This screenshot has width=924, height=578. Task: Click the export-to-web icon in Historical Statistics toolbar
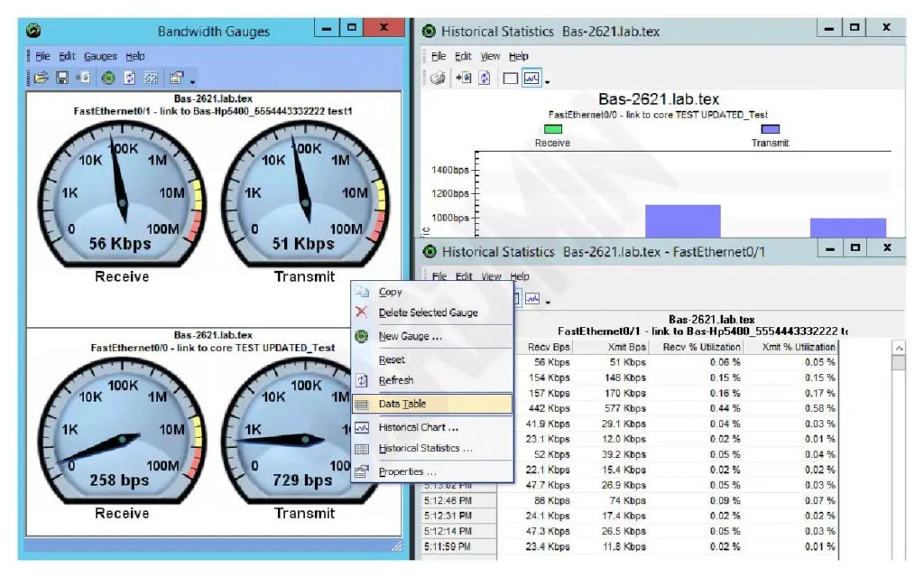point(463,78)
